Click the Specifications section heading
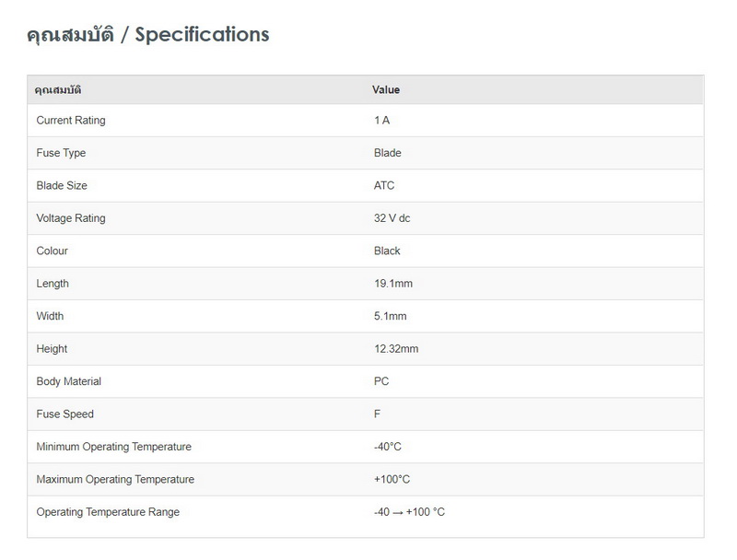The height and width of the screenshot is (560, 737). pos(148,35)
